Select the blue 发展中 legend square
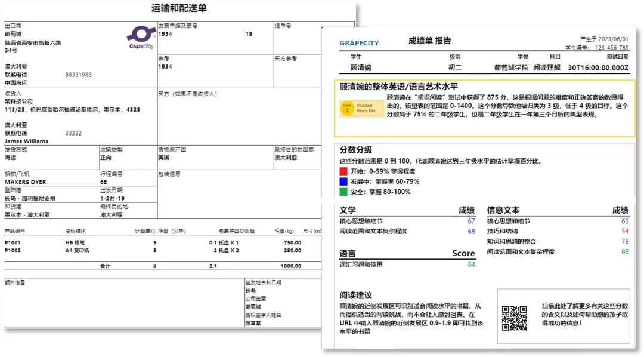This screenshot has width=644, height=357. coord(343,181)
